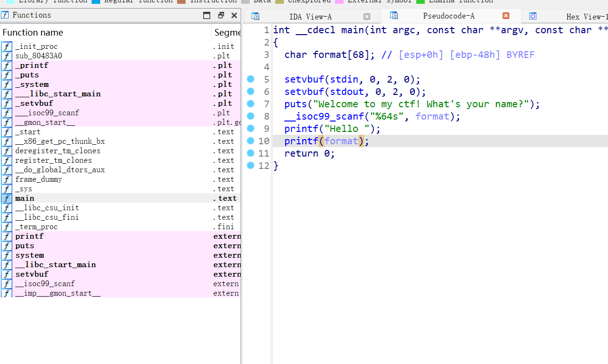
Task: Click the function icon beside sub_80483A0
Action: 7,56
